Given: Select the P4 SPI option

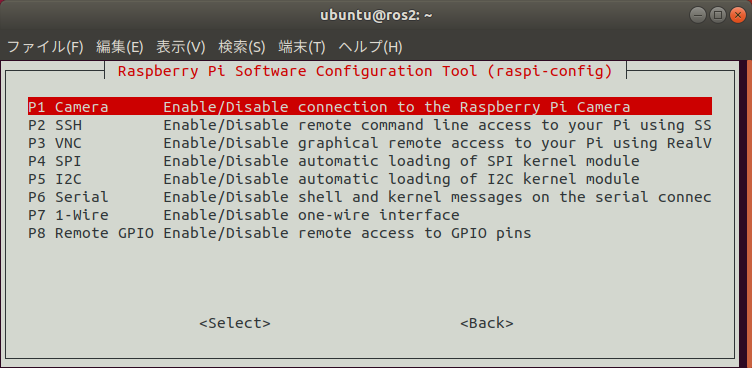Looking at the screenshot, I should [x=370, y=161].
